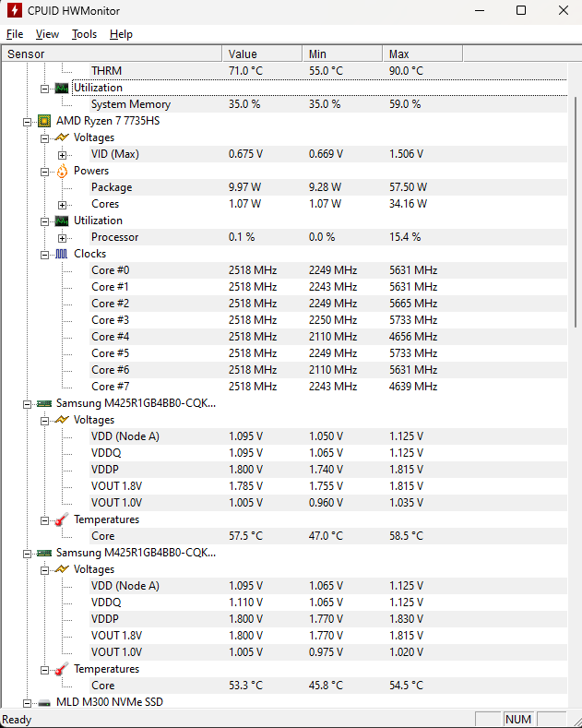Open the Tools menu

(x=85, y=34)
